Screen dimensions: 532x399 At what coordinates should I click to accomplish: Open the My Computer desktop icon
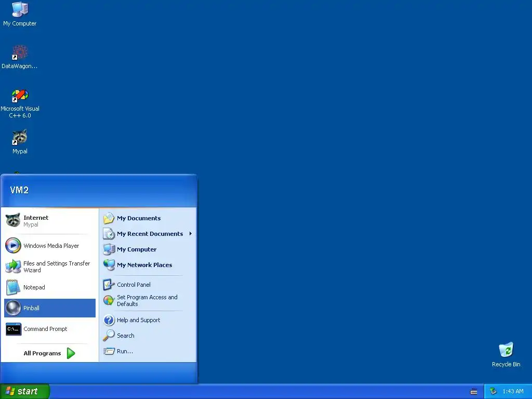coord(20,14)
